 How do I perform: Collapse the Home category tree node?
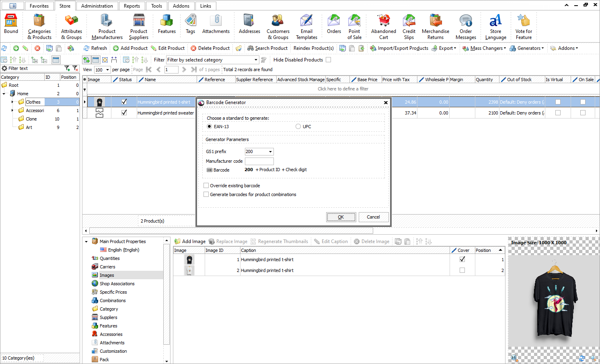pos(4,94)
